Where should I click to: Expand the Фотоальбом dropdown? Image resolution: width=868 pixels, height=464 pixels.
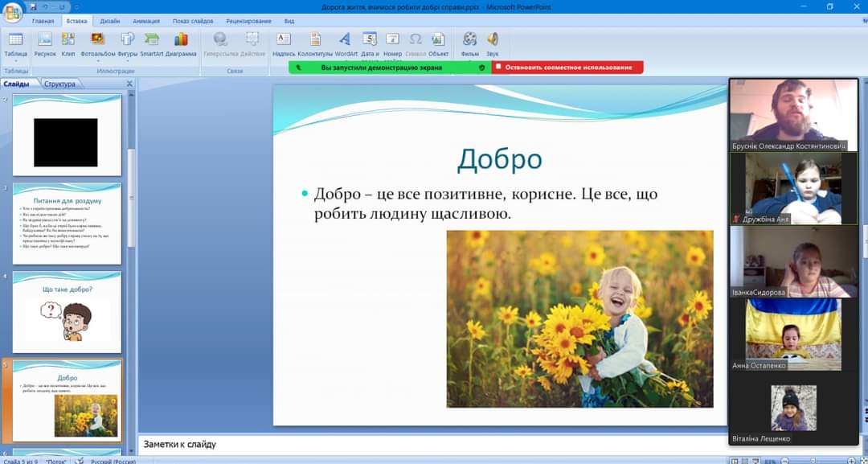(98, 44)
